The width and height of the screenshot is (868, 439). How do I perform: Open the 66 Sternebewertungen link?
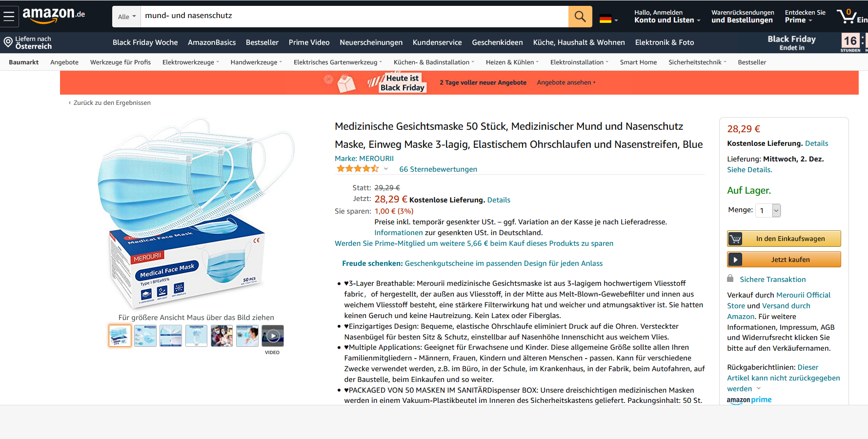[x=438, y=169]
